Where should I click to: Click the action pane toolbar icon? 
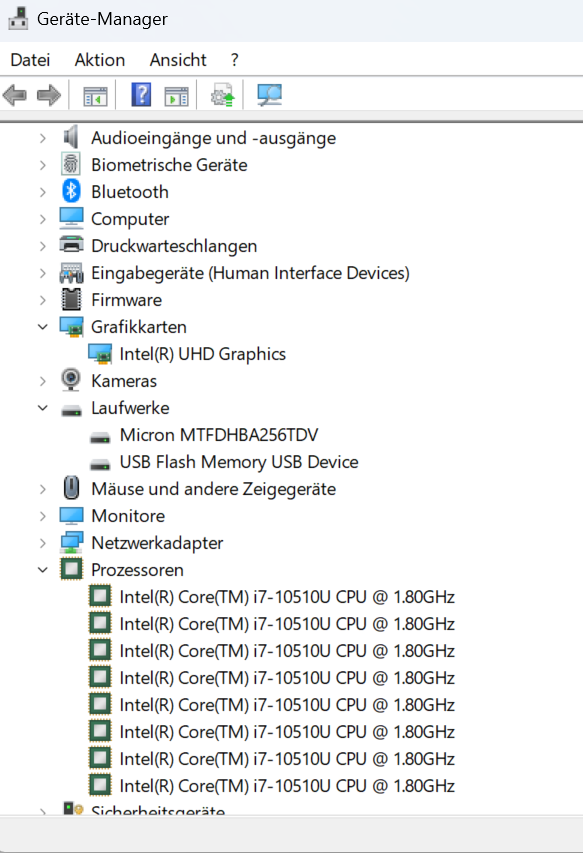tap(176, 96)
